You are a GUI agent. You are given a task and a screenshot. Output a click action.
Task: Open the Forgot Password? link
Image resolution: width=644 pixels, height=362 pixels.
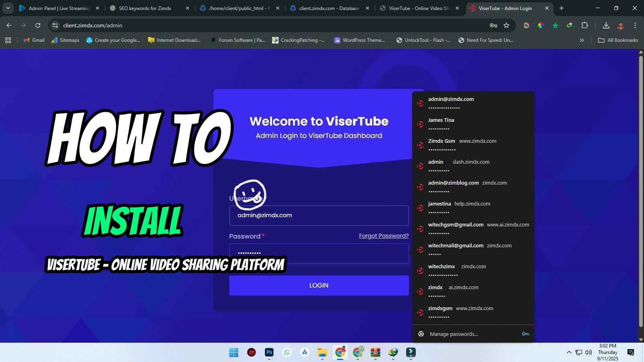click(x=384, y=236)
